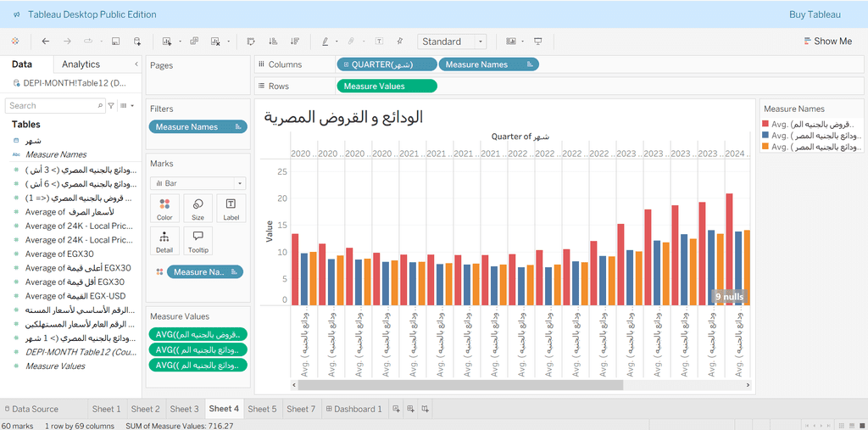868x430 pixels.
Task: Sort bars ascending using the toolbar icon
Action: tap(273, 42)
